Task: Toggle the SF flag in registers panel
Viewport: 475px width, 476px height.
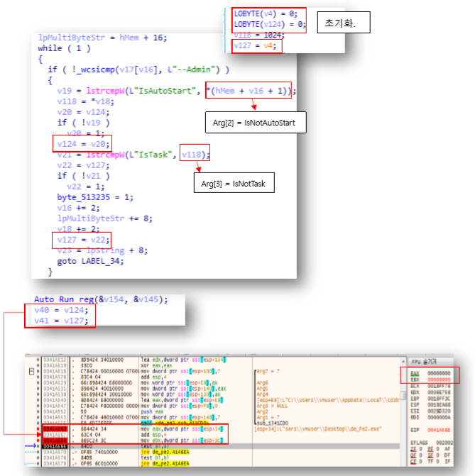Action: coord(433,455)
